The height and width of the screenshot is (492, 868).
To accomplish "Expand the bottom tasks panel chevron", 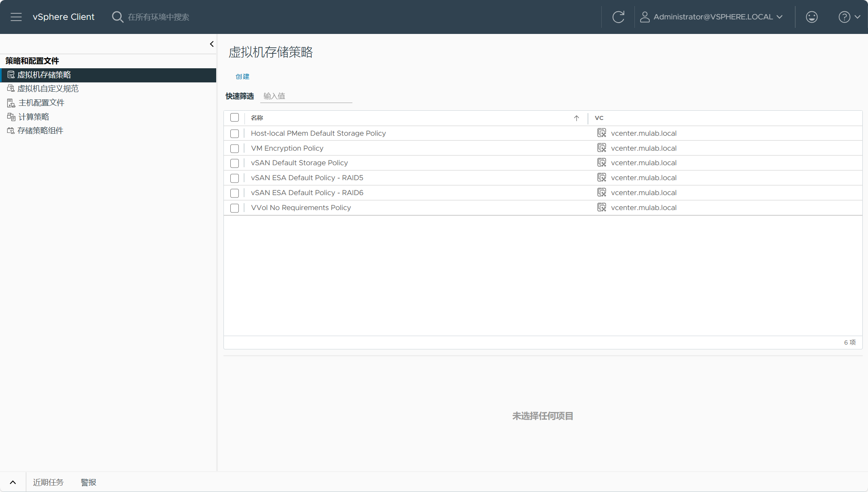I will (13, 482).
